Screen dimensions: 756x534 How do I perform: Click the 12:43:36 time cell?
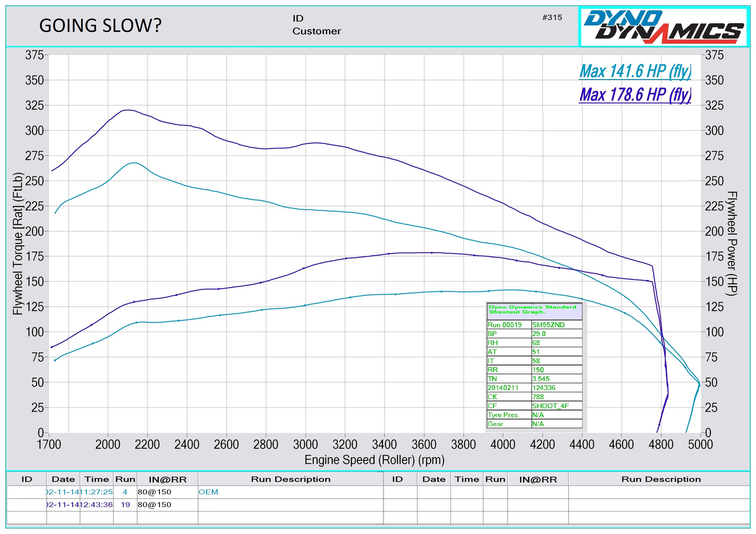point(97,505)
